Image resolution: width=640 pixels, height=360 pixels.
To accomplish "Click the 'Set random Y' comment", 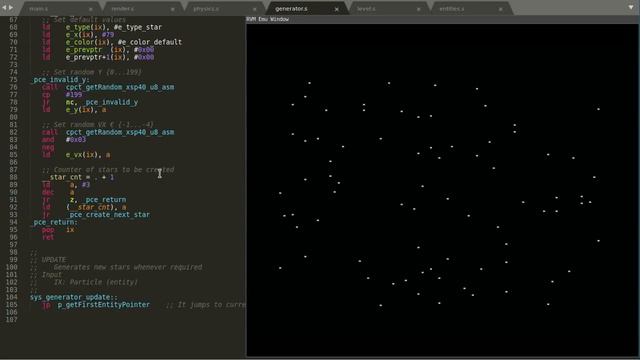I will click(91, 72).
